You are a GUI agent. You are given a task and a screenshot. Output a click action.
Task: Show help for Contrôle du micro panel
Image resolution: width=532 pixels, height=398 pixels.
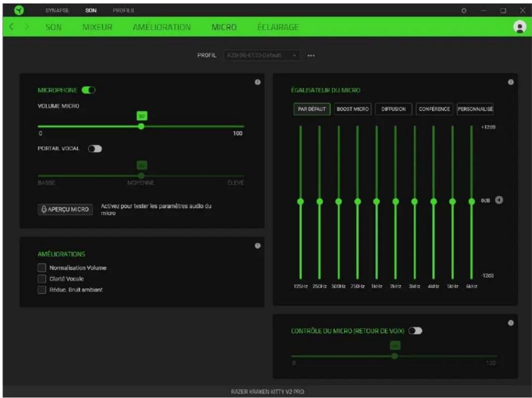pos(510,323)
